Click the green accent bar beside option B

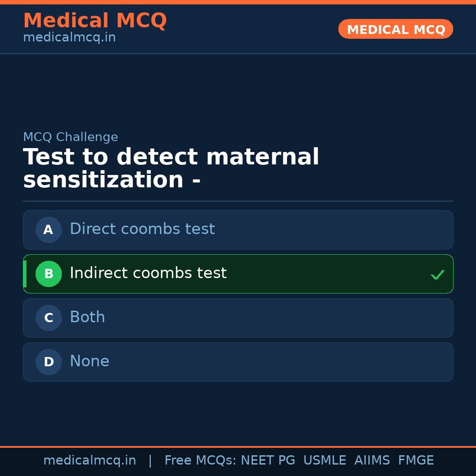coord(25,274)
